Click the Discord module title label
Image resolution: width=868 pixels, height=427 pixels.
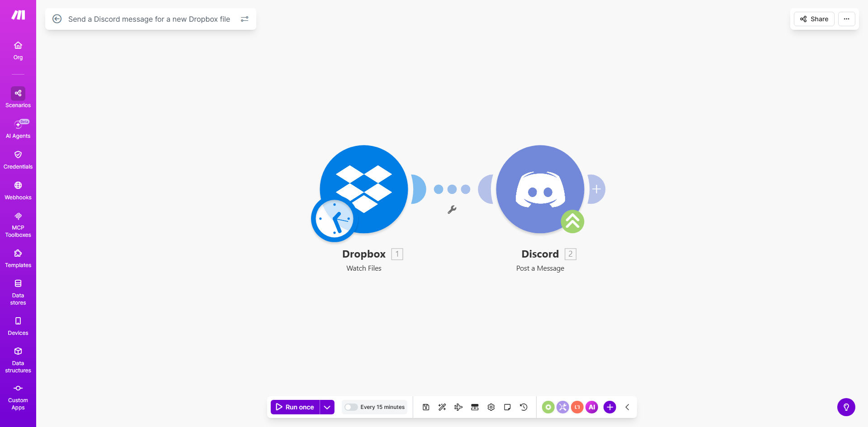click(540, 254)
